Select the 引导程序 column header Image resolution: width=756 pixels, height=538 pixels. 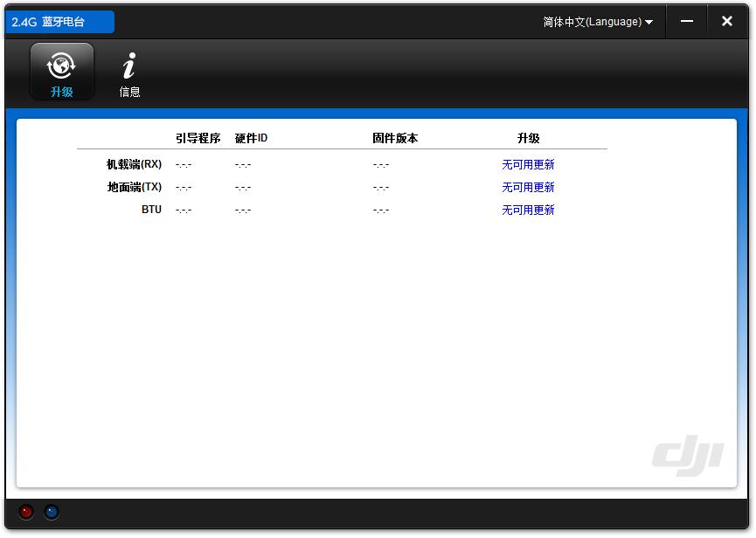(198, 138)
